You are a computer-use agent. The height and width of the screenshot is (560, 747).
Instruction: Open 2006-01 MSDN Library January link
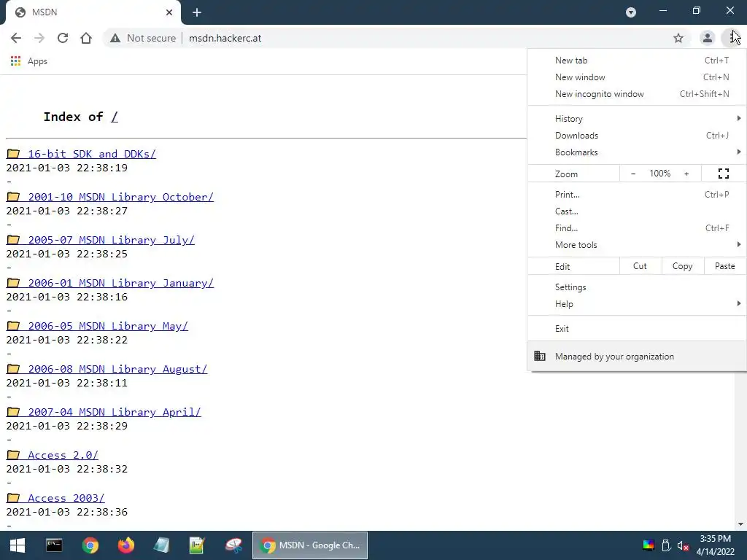[x=120, y=283]
